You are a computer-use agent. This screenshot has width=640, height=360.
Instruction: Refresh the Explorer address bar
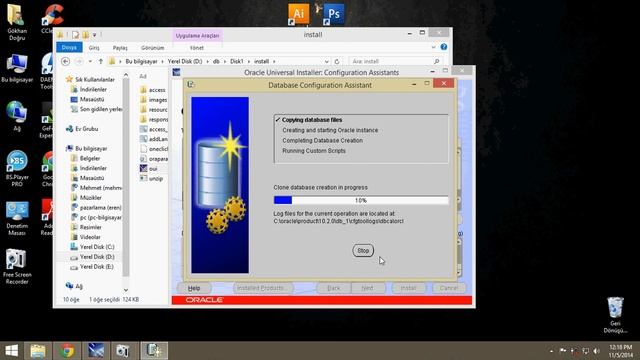click(337, 61)
